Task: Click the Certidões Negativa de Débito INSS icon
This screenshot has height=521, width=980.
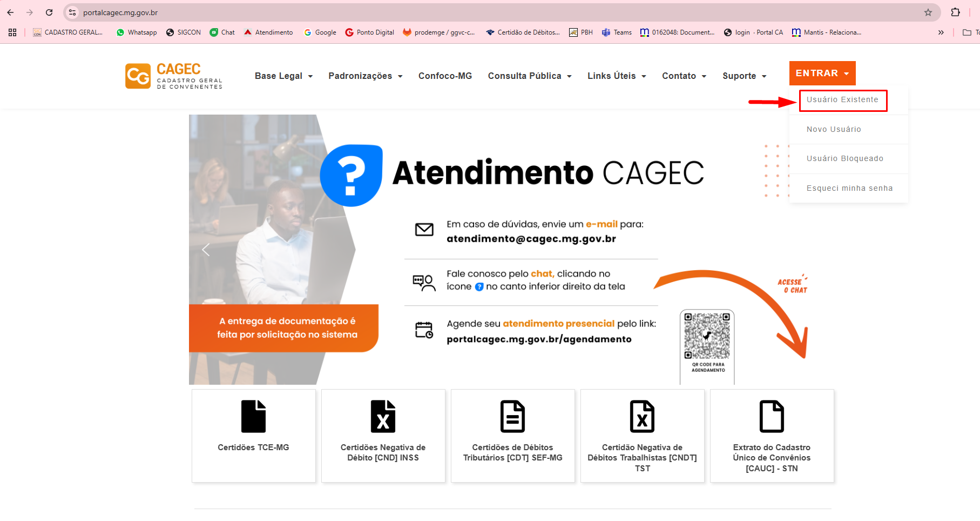Action: (383, 417)
